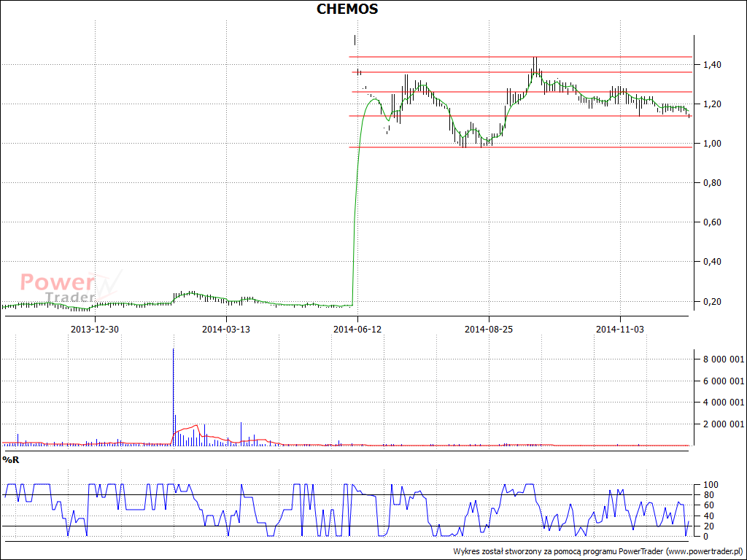Screen dimensions: 747x560
Task: Click the 2013-12-30 date label
Action: 95,329
